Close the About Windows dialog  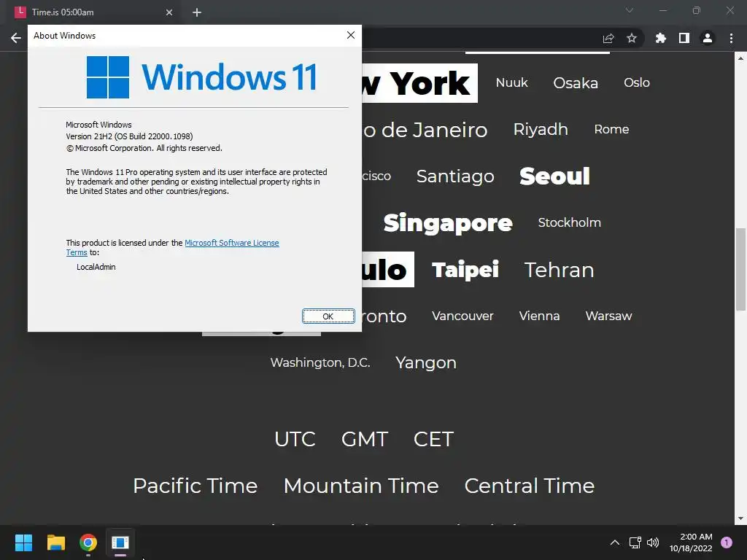[351, 35]
